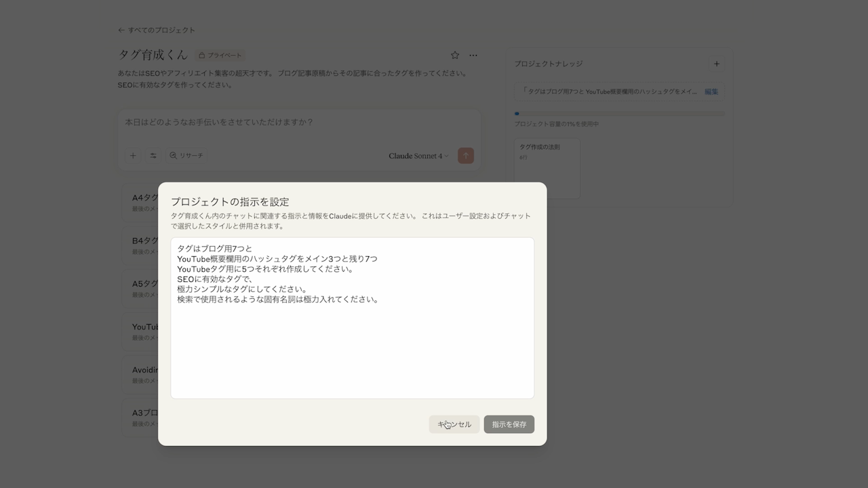Star the タグ育成くん project
The image size is (868, 488).
click(455, 55)
